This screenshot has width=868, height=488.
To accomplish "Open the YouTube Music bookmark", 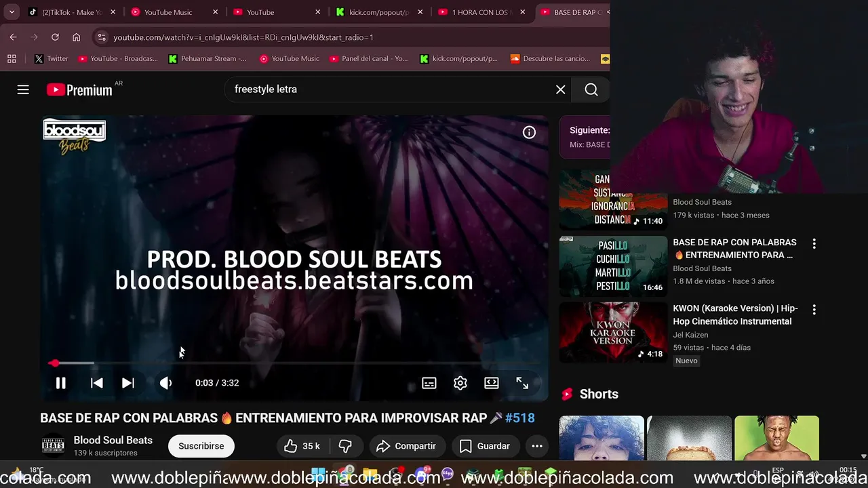I will tap(289, 59).
